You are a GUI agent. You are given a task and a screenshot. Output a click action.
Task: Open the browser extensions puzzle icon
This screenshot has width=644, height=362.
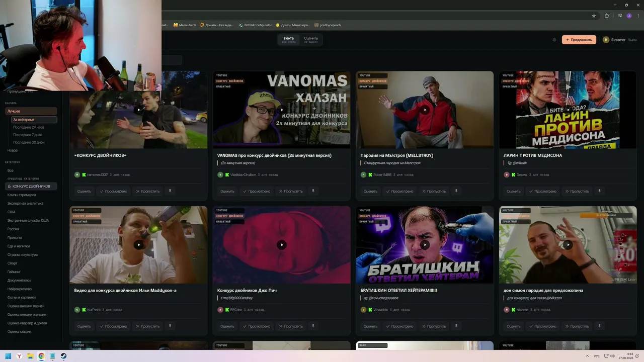[606, 16]
